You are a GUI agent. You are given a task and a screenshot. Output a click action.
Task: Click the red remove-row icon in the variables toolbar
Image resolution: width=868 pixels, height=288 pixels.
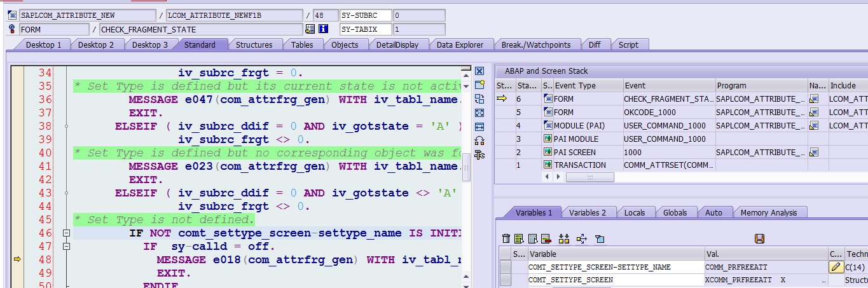[546, 238]
